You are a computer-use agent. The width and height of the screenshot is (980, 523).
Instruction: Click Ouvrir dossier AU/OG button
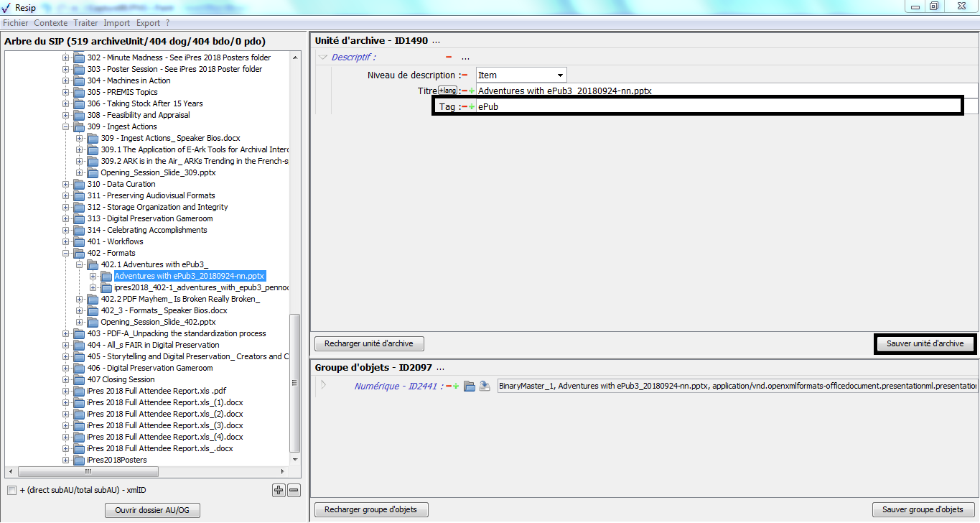[152, 511]
